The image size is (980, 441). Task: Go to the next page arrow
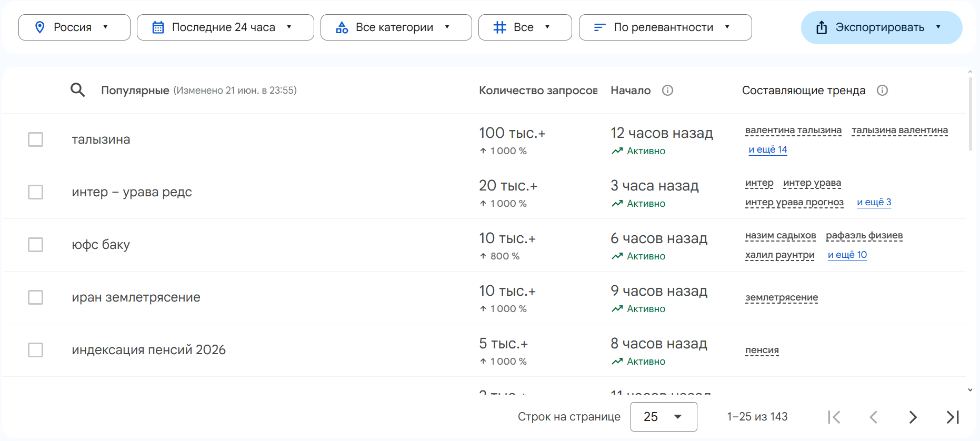coord(913,417)
